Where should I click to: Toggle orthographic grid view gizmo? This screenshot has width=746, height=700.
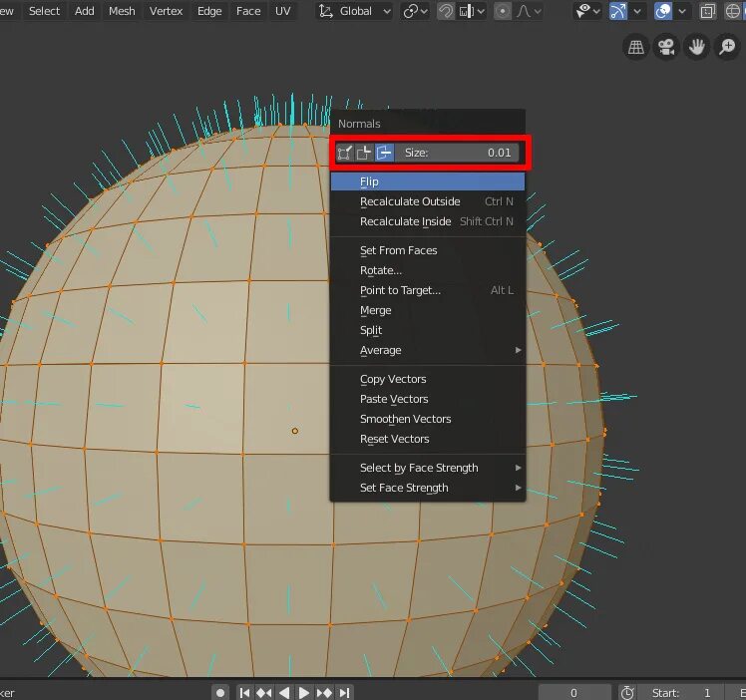[x=636, y=47]
